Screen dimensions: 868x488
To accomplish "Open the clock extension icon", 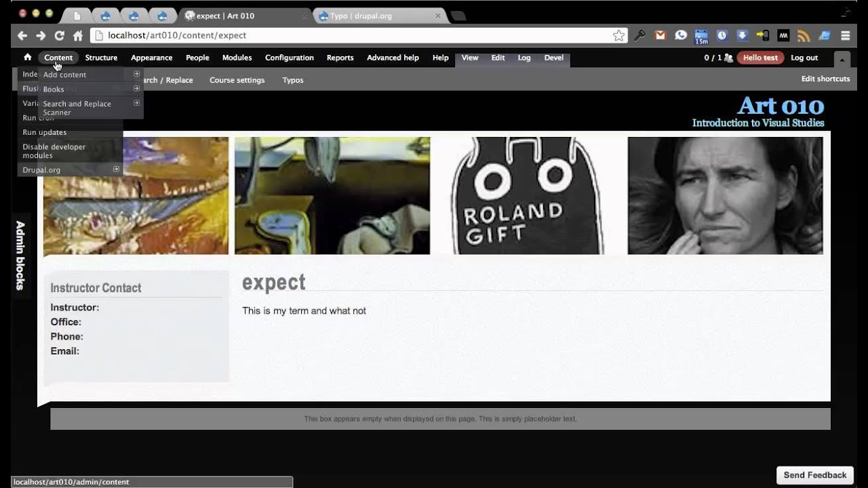I will click(x=722, y=36).
